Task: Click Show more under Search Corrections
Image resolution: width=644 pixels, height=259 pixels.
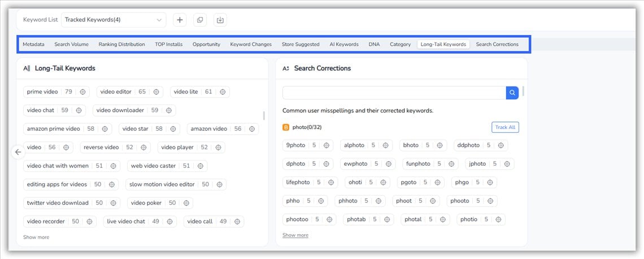Action: [295, 235]
